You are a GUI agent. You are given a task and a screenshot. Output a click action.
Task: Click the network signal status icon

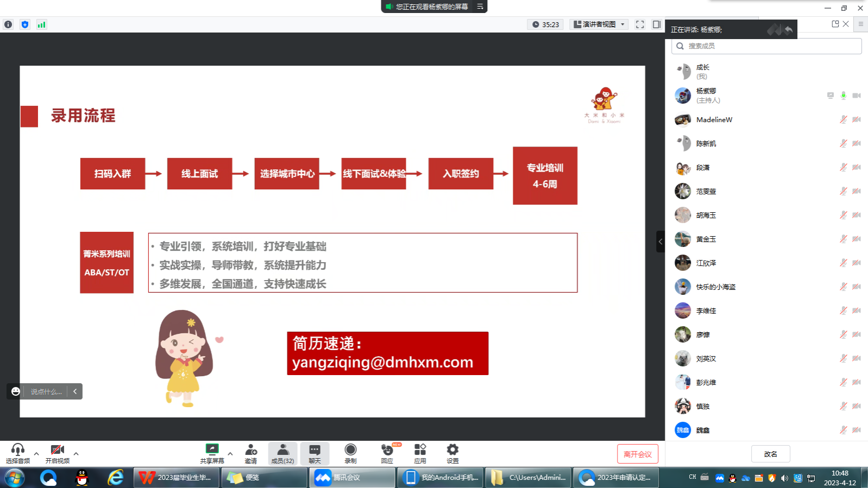[41, 24]
